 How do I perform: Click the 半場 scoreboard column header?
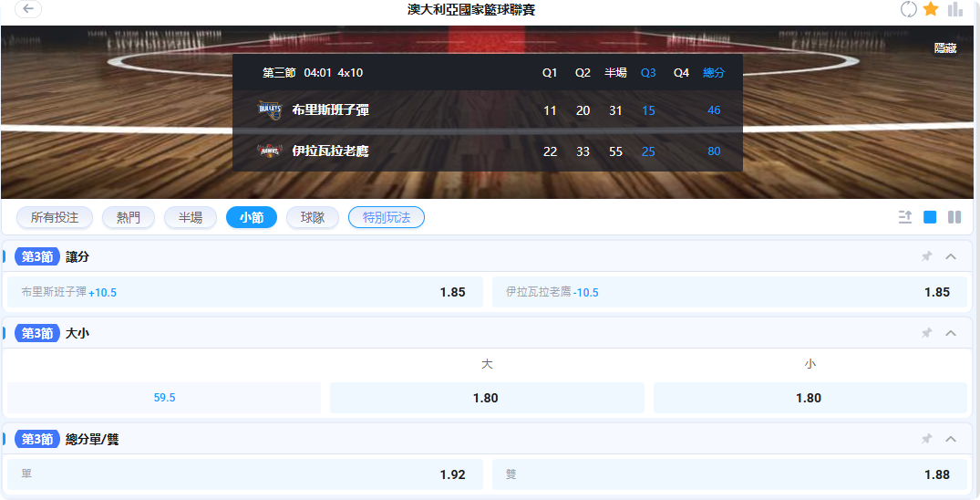click(x=615, y=73)
